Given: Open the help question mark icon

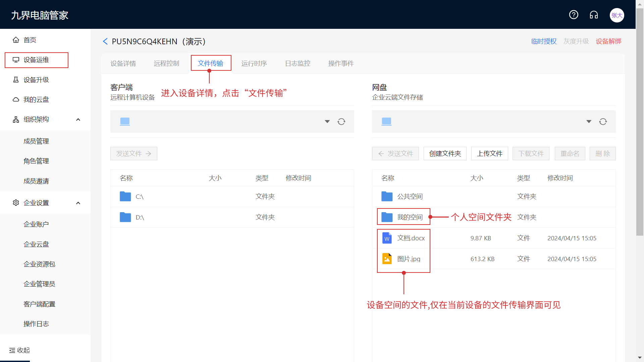Looking at the screenshot, I should click(574, 15).
